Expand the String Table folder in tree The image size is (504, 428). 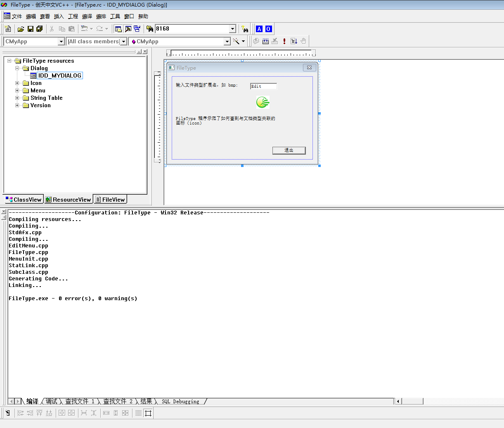click(x=17, y=98)
